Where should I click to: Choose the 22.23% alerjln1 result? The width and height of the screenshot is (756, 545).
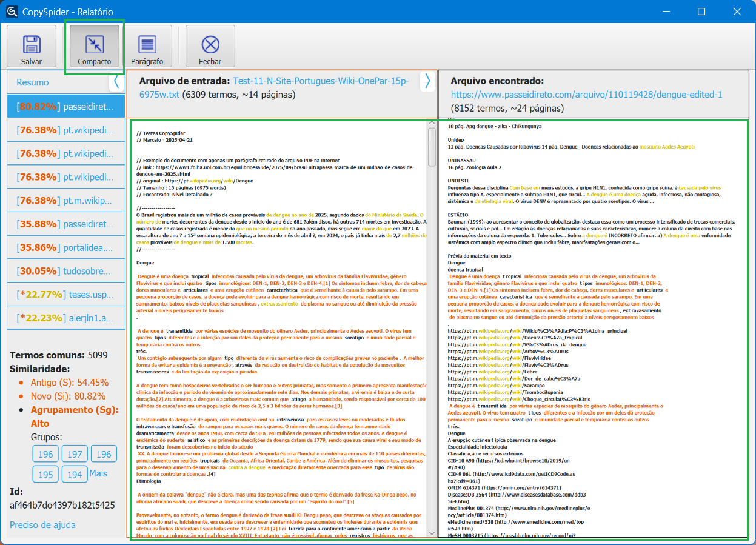65,318
